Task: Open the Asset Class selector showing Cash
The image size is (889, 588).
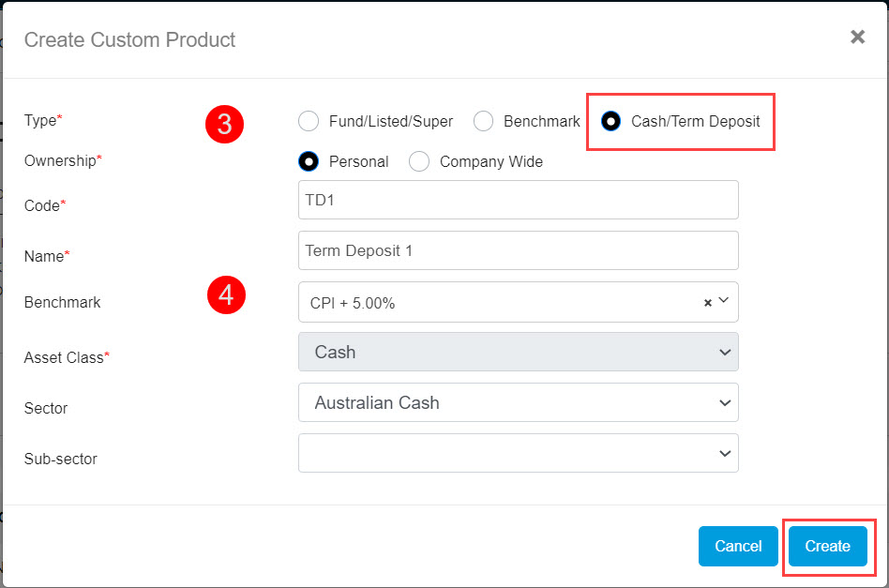Action: [518, 352]
